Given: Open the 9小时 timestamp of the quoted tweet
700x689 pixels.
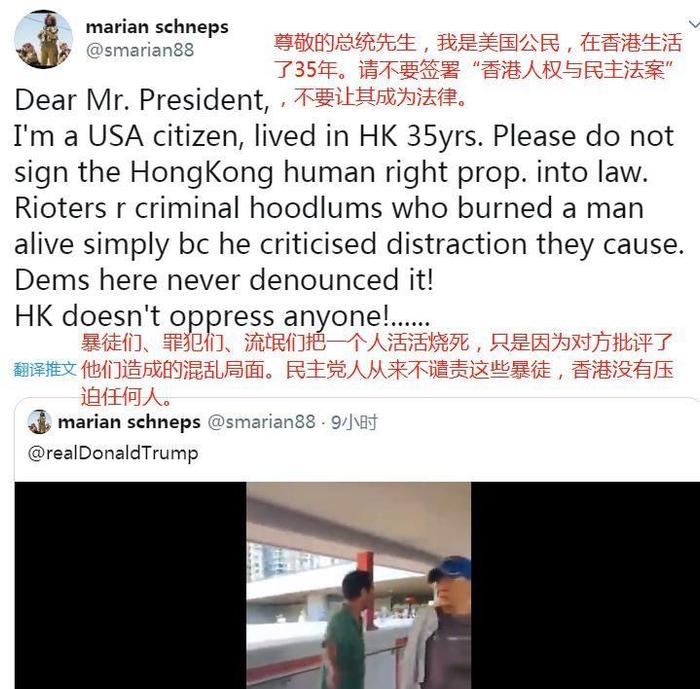Looking at the screenshot, I should pos(354,422).
